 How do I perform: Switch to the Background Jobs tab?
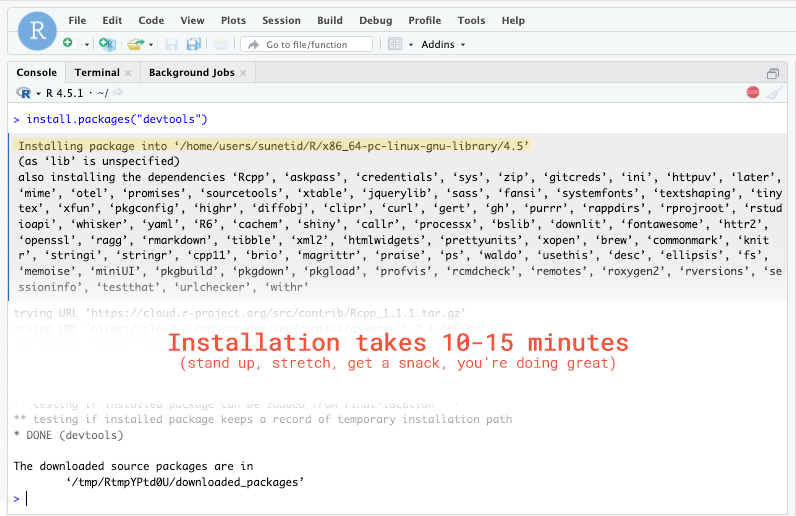tap(192, 72)
